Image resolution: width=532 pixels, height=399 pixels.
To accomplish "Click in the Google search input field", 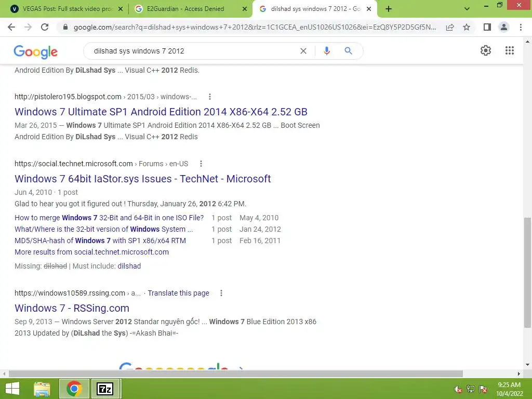I will (193, 51).
